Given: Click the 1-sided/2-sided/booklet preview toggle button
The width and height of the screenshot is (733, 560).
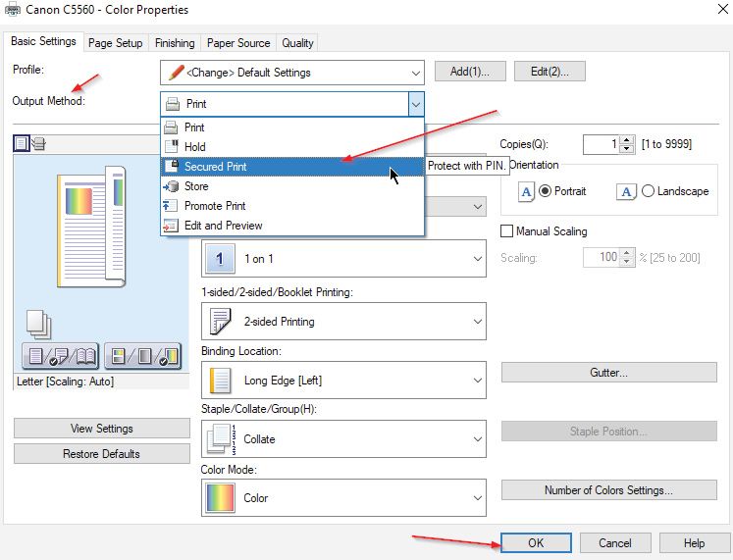Looking at the screenshot, I should point(60,356).
